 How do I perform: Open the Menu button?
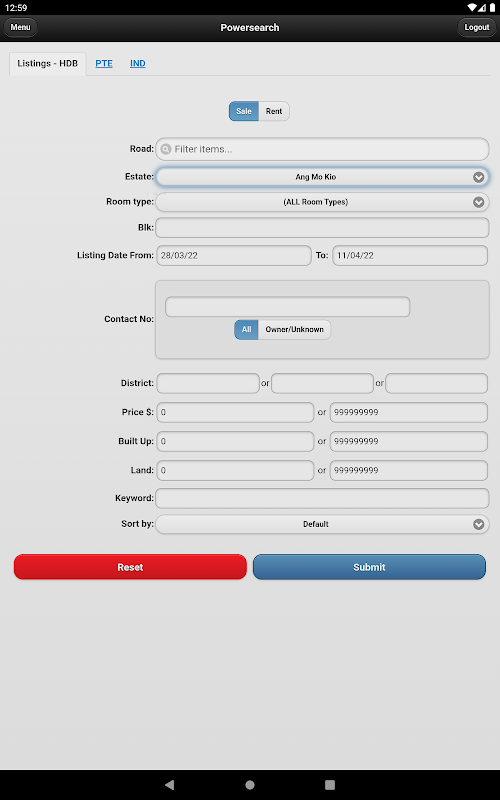[20, 27]
